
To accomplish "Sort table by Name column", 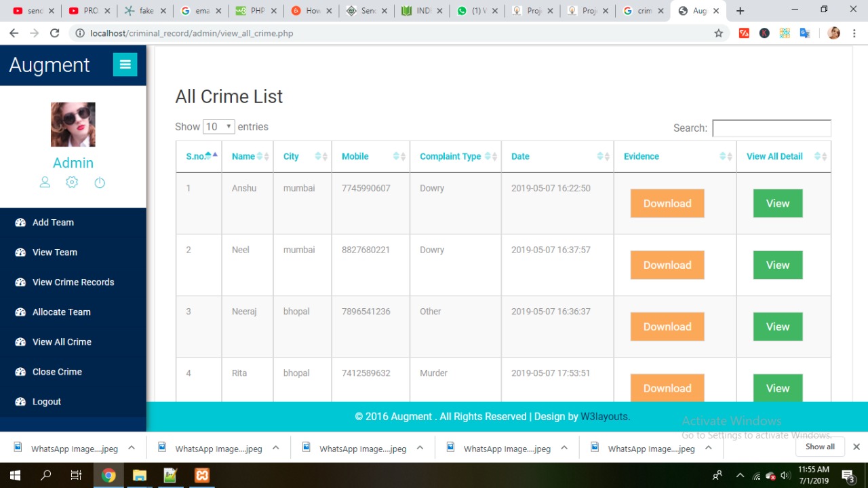I will pyautogui.click(x=243, y=157).
